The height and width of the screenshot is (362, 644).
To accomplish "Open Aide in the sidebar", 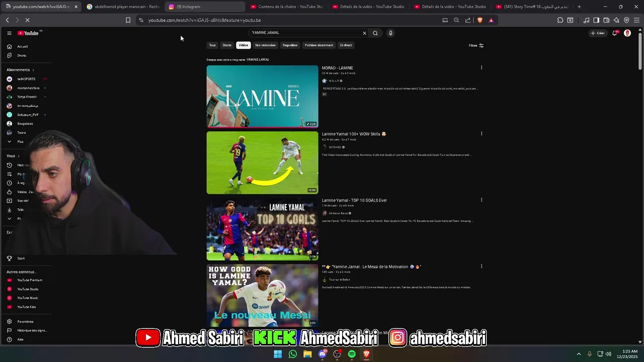I will (20, 339).
